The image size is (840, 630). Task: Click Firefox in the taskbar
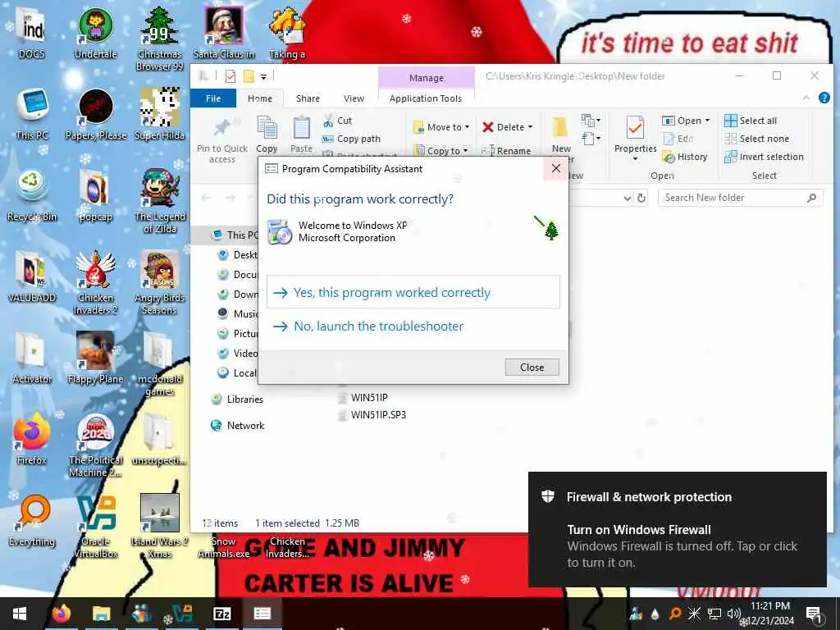(62, 614)
